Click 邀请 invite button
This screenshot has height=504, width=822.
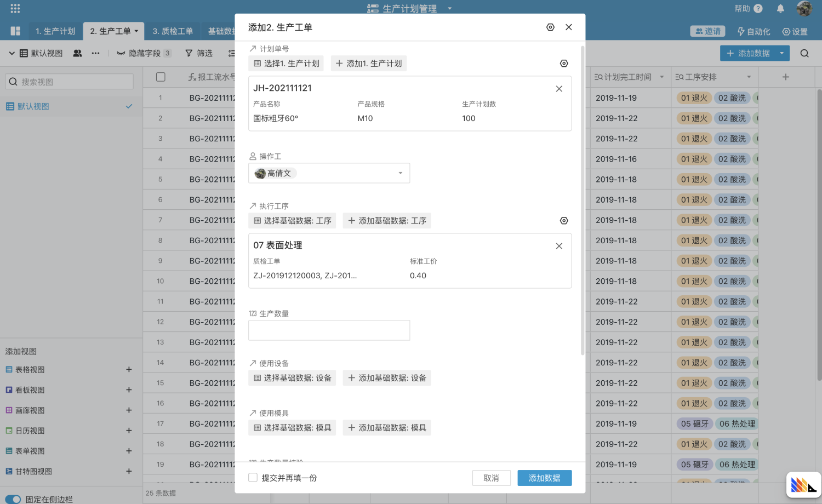[x=707, y=31]
